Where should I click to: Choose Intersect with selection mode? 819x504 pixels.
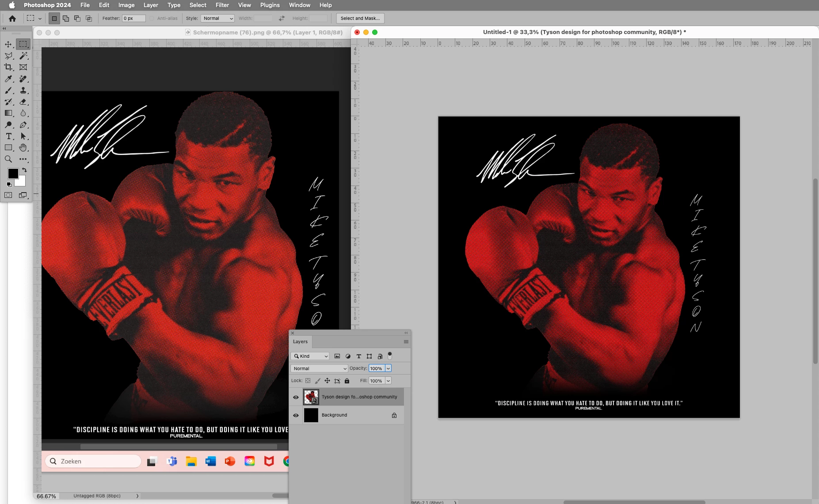pos(89,18)
